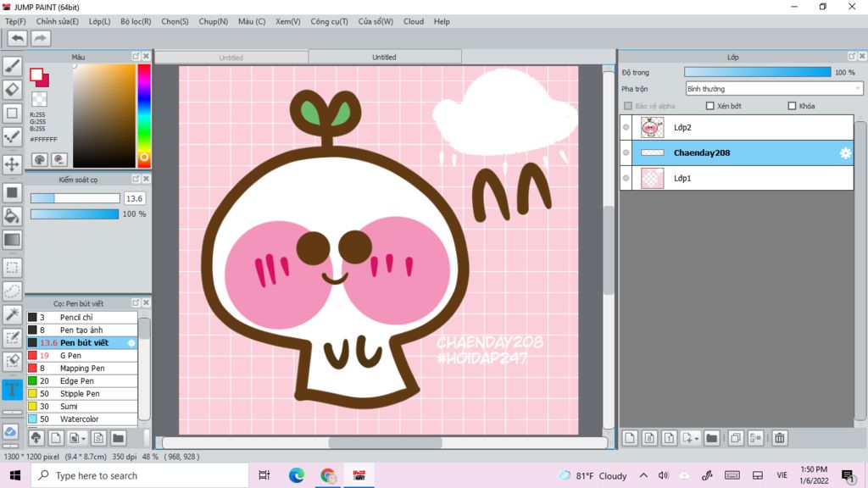Select the Magic Wand tool

(x=12, y=314)
